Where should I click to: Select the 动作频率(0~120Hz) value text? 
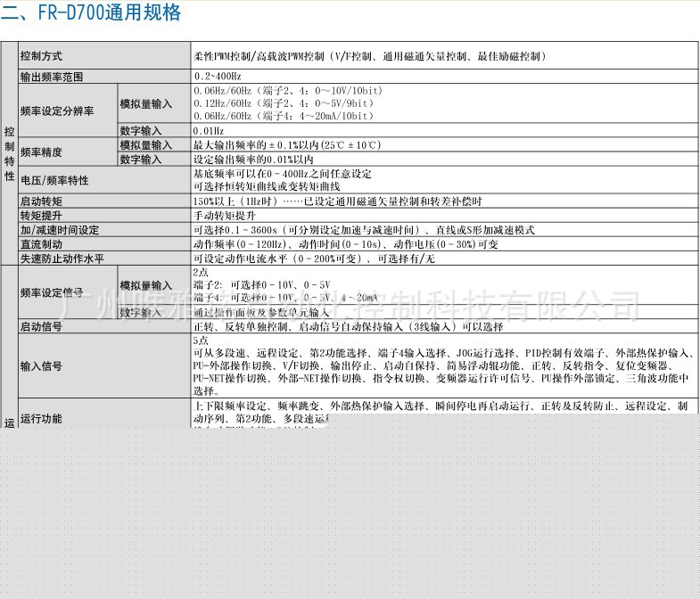click(345, 244)
